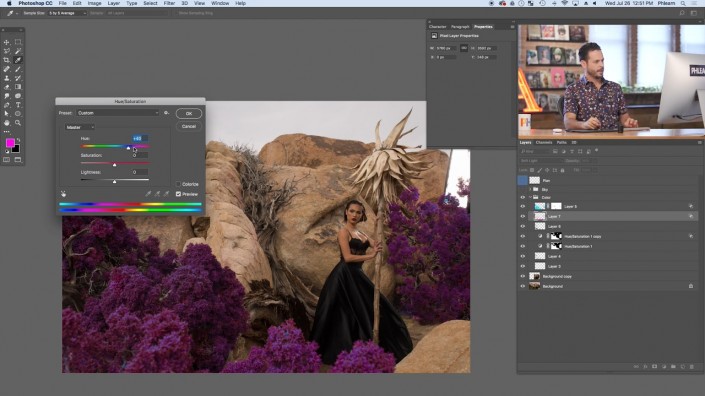705x396 pixels.
Task: Switch to the Channels tab
Action: (544, 142)
